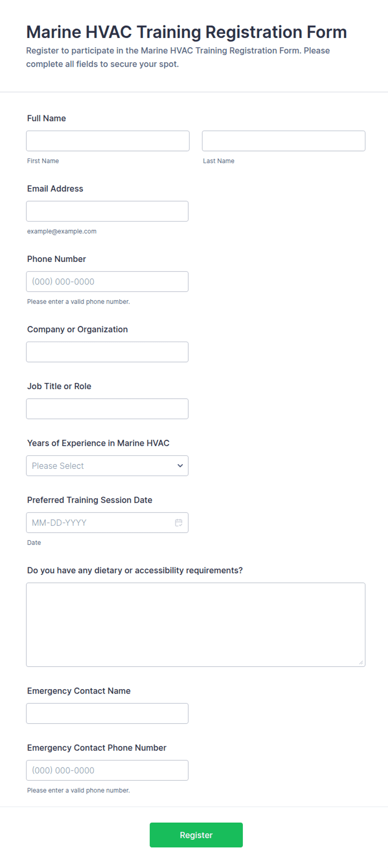Screen dimensions: 388x868
Task: Focus the First Name input field
Action: 108,141
